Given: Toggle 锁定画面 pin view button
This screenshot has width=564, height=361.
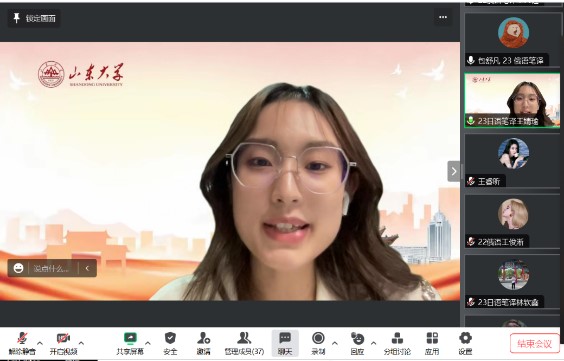Looking at the screenshot, I should coord(34,18).
